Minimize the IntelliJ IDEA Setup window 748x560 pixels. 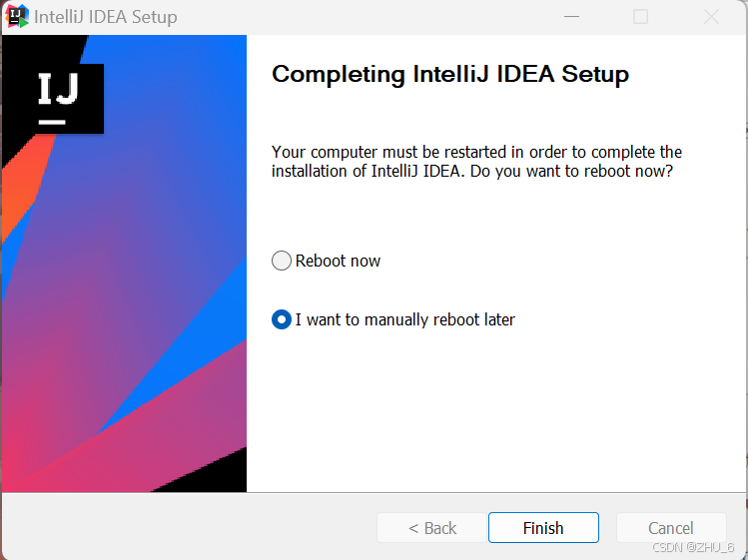571,17
